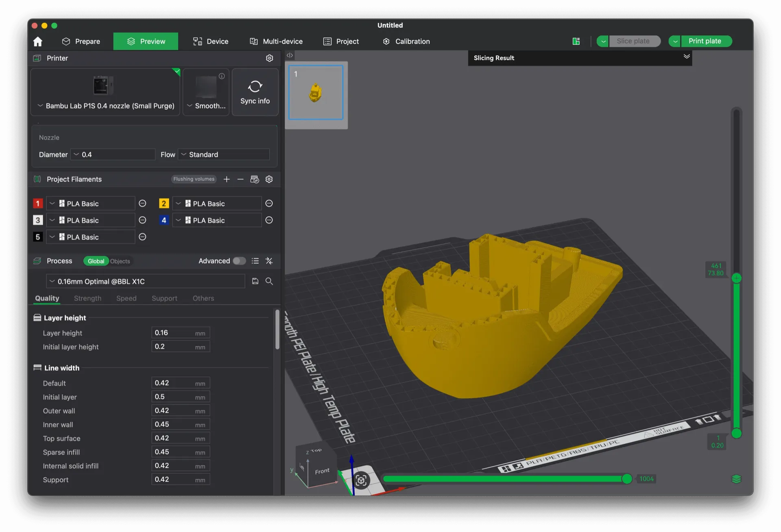The width and height of the screenshot is (781, 532).
Task: Add a filament with the plus icon
Action: pyautogui.click(x=227, y=179)
